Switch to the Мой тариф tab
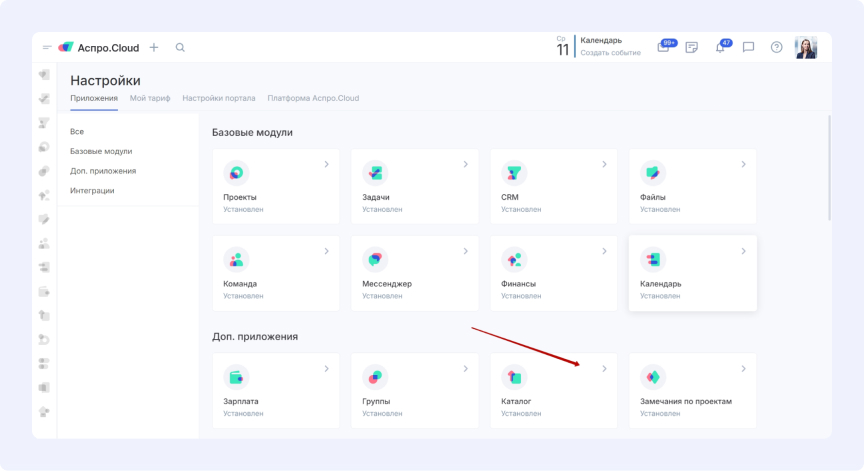This screenshot has width=864, height=471. [150, 98]
